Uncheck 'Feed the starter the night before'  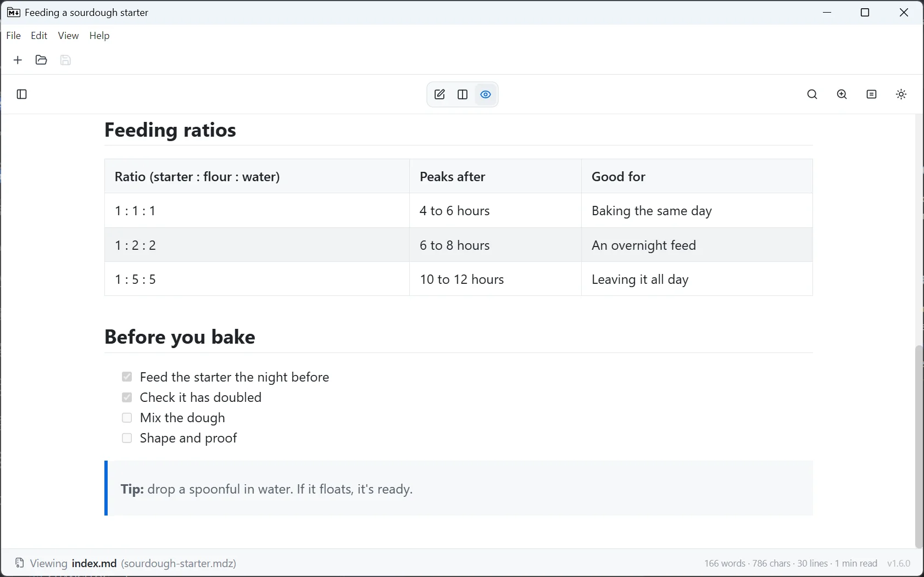pos(127,377)
